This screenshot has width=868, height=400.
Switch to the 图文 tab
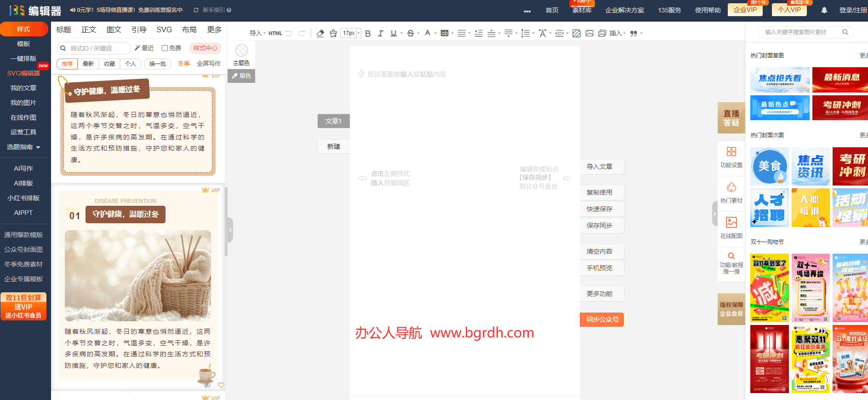click(114, 29)
